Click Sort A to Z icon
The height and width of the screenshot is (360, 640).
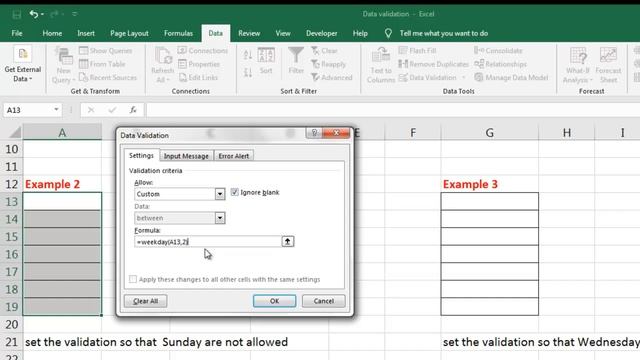pos(248,55)
